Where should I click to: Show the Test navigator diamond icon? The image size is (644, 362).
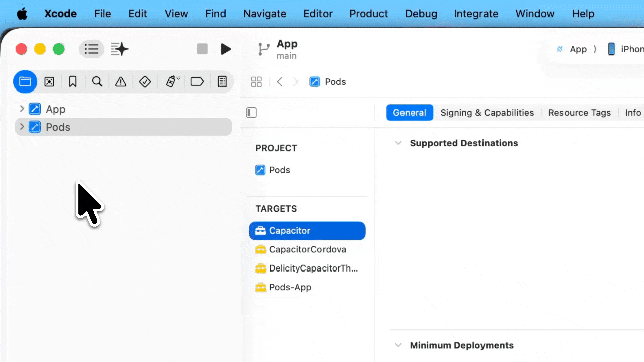(145, 81)
